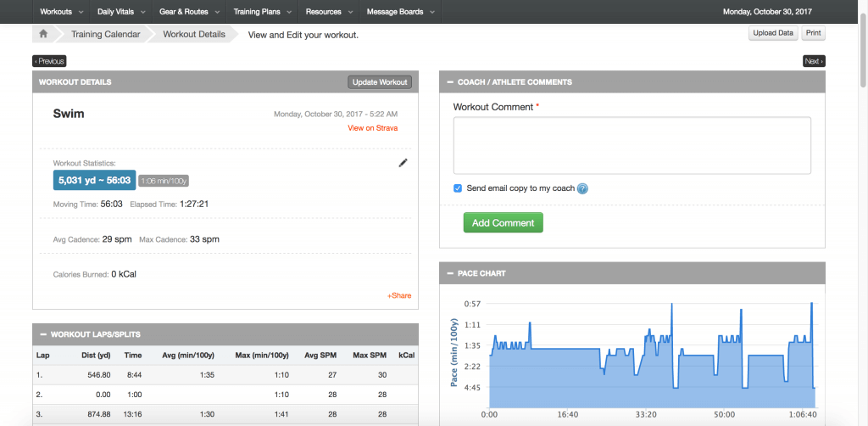This screenshot has height=426, width=868.
Task: Click the home icon in breadcrumb
Action: 43,35
